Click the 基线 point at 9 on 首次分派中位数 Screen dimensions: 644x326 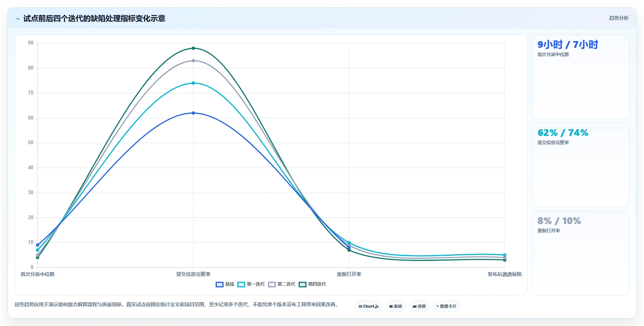(x=37, y=245)
